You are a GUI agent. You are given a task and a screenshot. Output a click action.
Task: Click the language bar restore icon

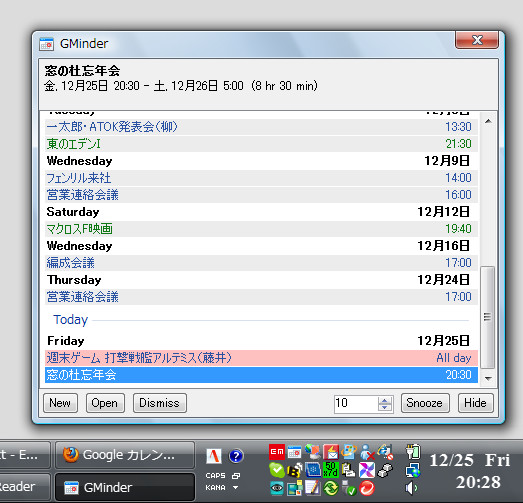pyautogui.click(x=236, y=476)
